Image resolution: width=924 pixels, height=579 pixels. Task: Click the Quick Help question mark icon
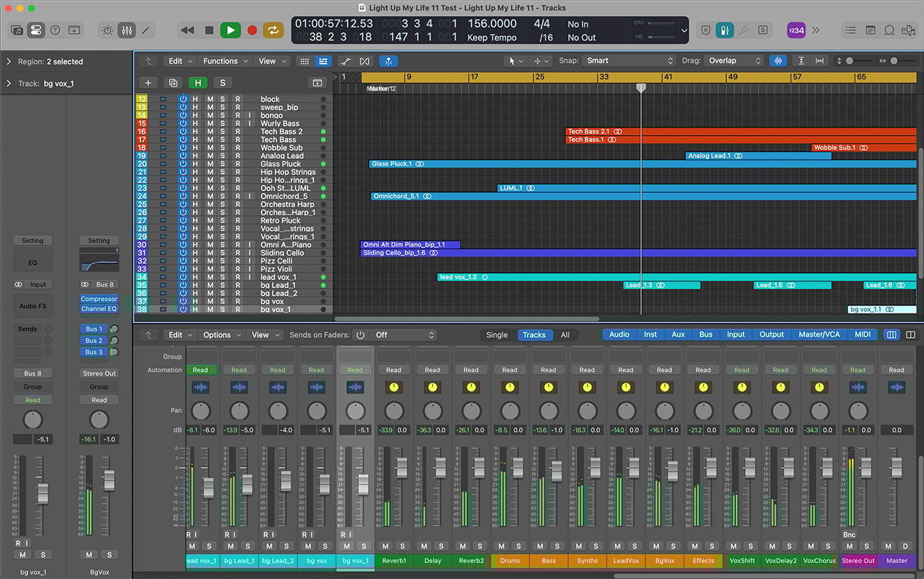click(56, 30)
